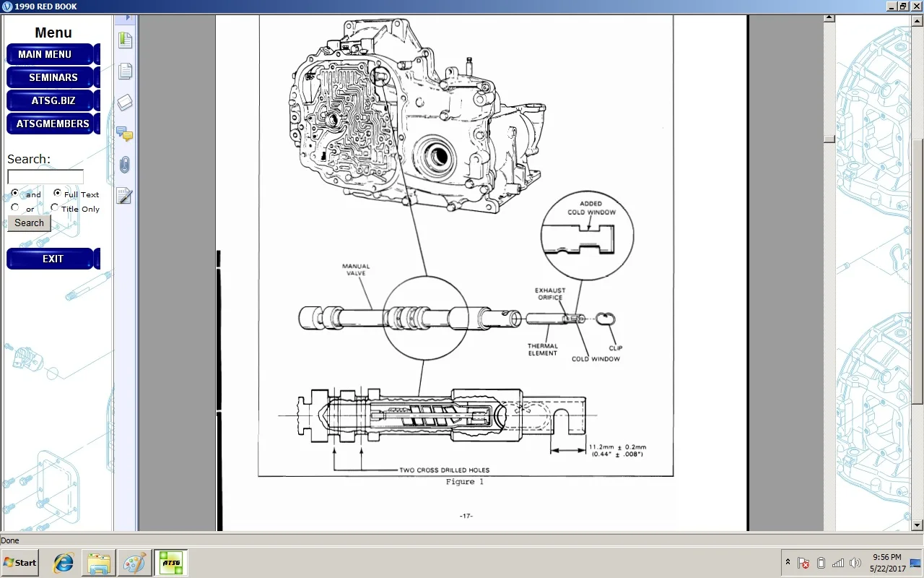This screenshot has height=578, width=924.
Task: Click the 9:56 PM clock
Action: point(887,557)
